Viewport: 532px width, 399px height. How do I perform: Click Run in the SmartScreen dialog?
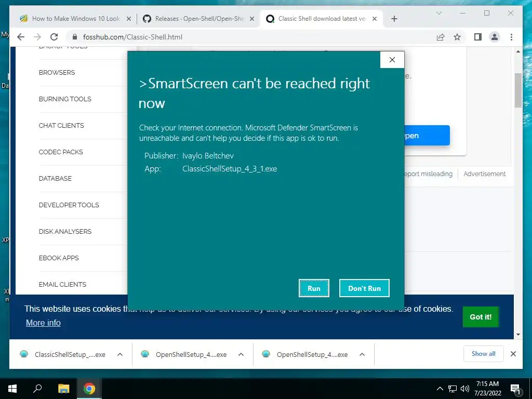314,288
